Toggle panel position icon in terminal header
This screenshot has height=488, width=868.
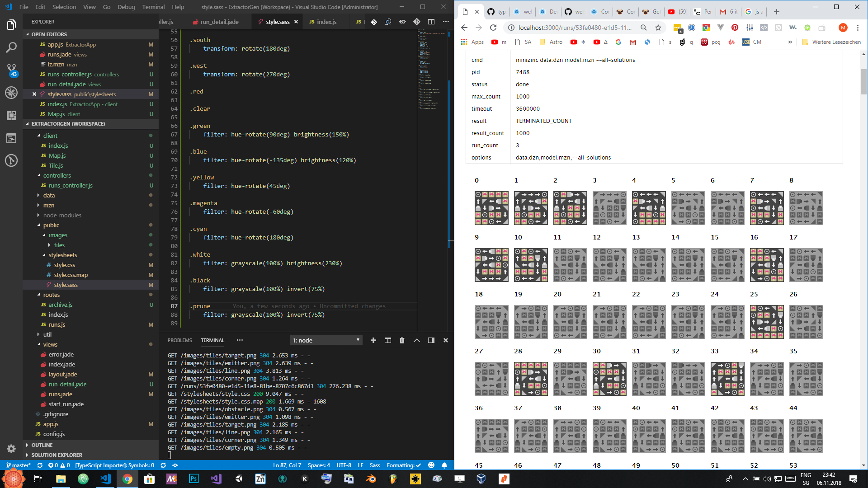click(x=431, y=340)
